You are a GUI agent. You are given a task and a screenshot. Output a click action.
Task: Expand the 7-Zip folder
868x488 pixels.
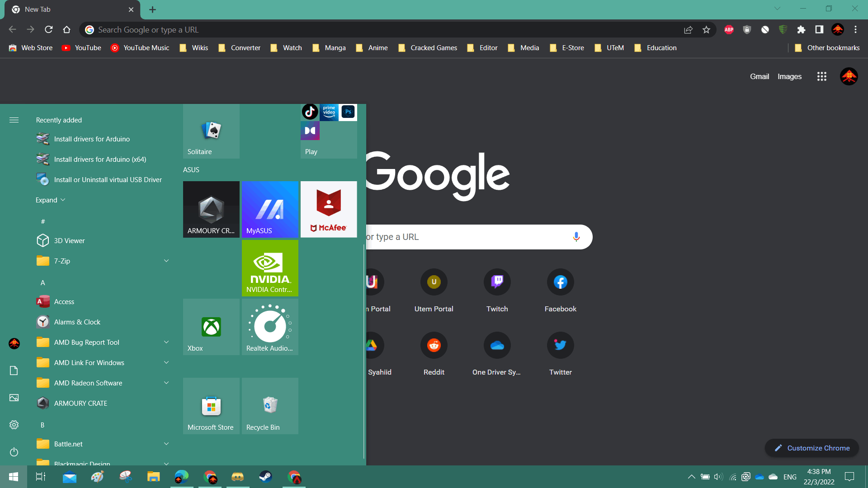coord(166,261)
